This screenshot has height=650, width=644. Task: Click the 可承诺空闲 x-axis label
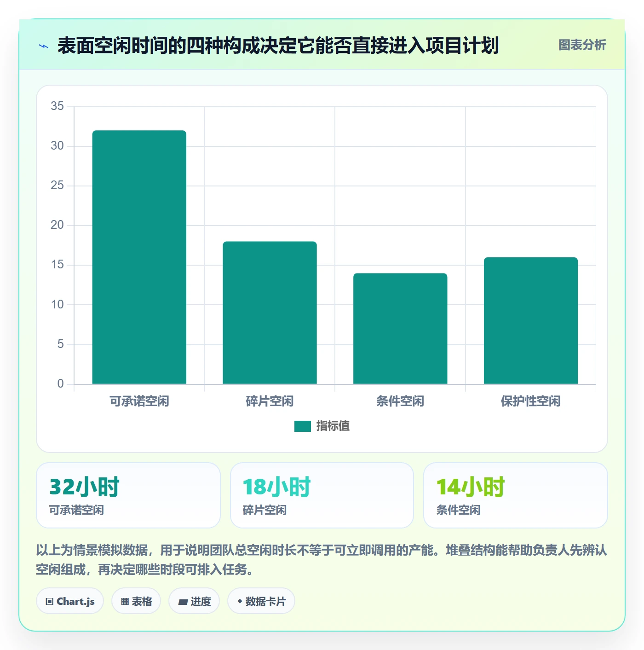click(x=139, y=401)
